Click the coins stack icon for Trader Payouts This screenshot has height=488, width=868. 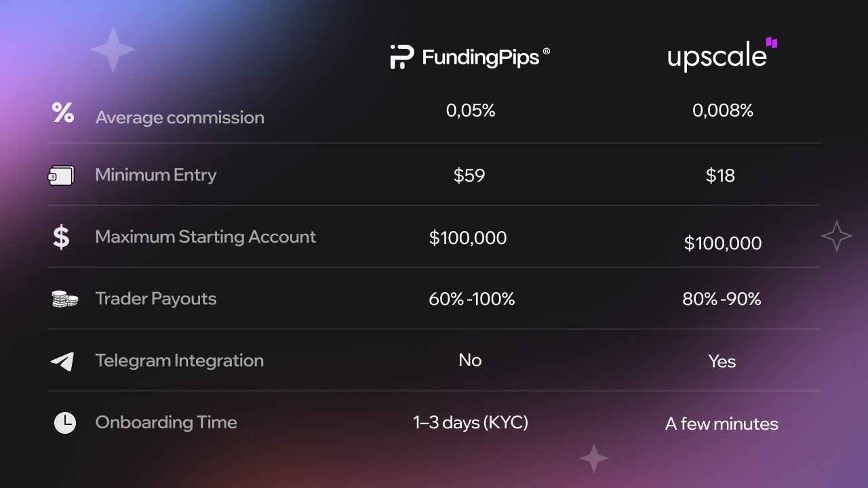64,299
